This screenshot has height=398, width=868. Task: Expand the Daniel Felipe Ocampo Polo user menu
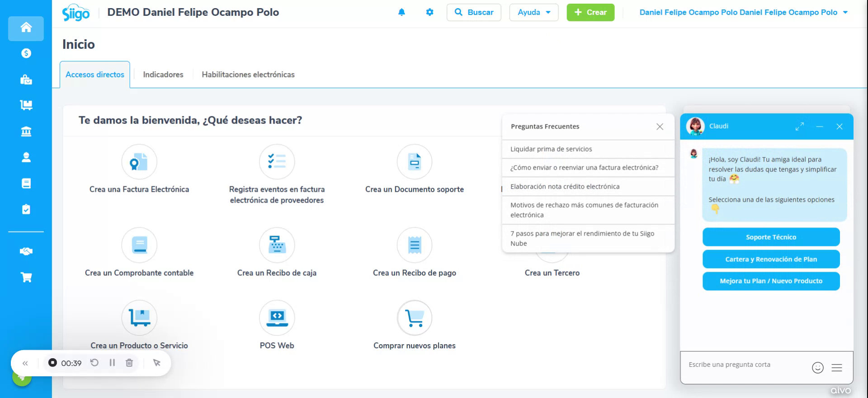[x=743, y=12]
